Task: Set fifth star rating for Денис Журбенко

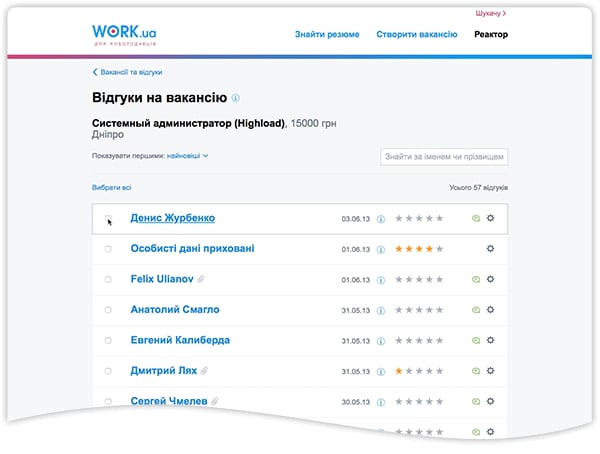Action: [x=440, y=218]
